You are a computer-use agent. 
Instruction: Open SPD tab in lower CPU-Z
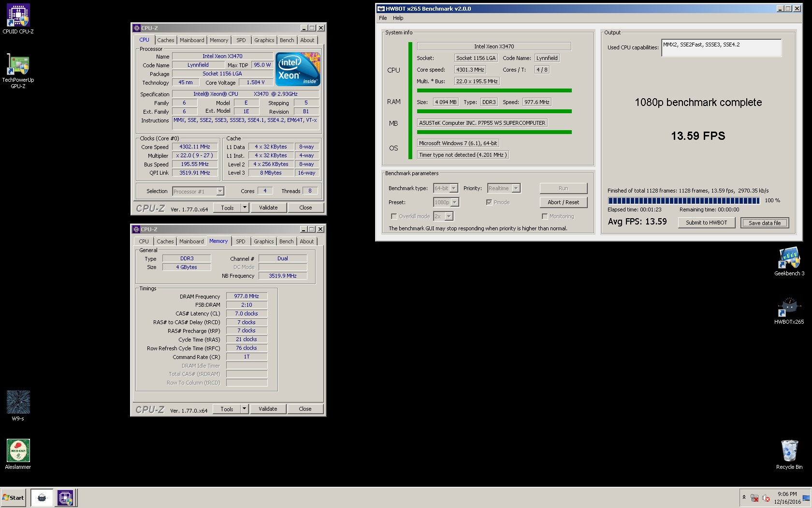(241, 241)
